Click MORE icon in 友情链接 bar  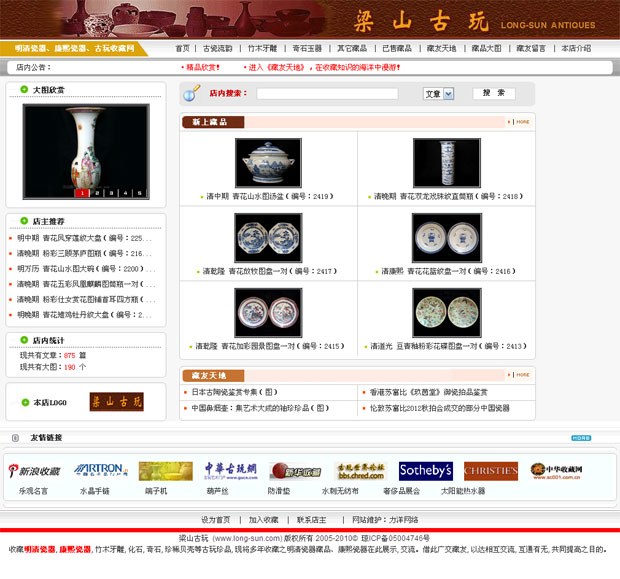tap(580, 438)
